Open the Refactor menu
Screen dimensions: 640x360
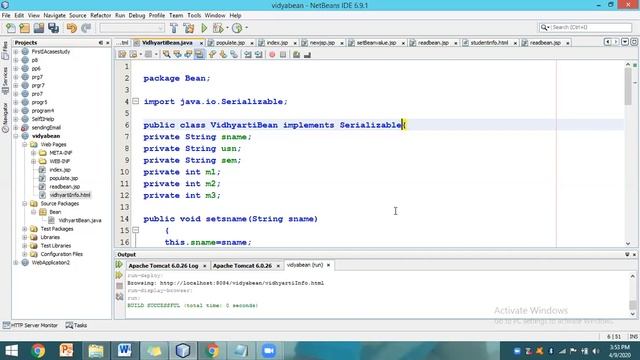tap(100, 15)
